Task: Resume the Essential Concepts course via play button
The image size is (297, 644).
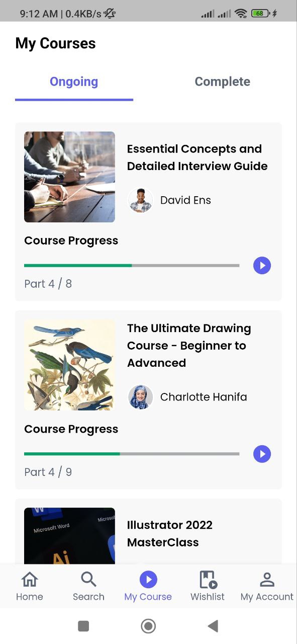Action: click(x=262, y=265)
